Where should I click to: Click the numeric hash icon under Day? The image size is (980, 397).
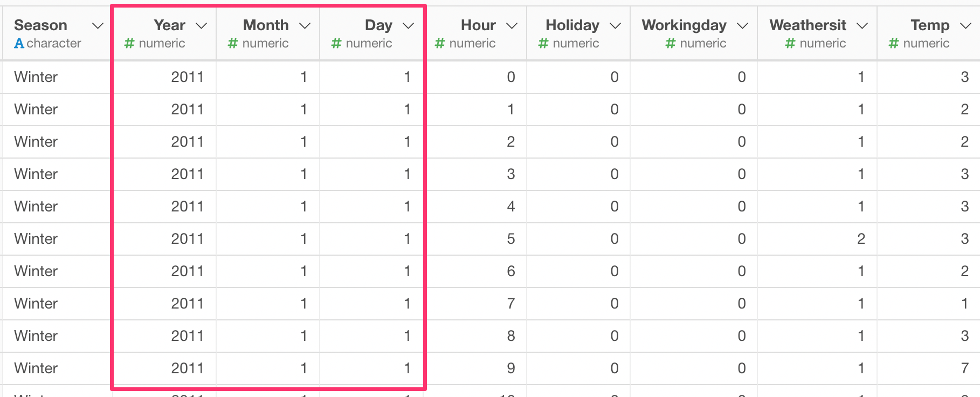point(336,43)
